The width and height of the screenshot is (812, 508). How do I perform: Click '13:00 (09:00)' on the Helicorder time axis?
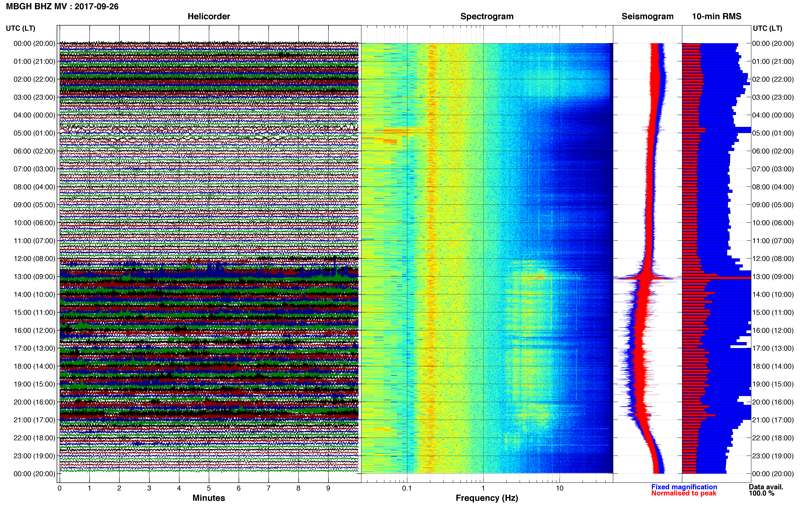click(34, 277)
